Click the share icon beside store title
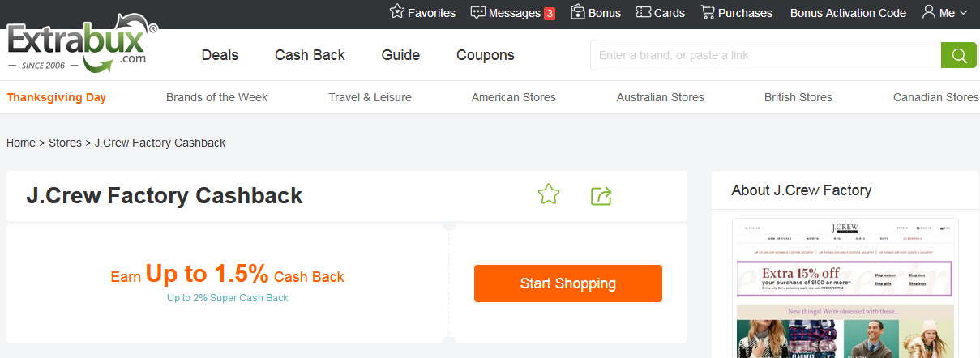980x358 pixels. point(601,195)
